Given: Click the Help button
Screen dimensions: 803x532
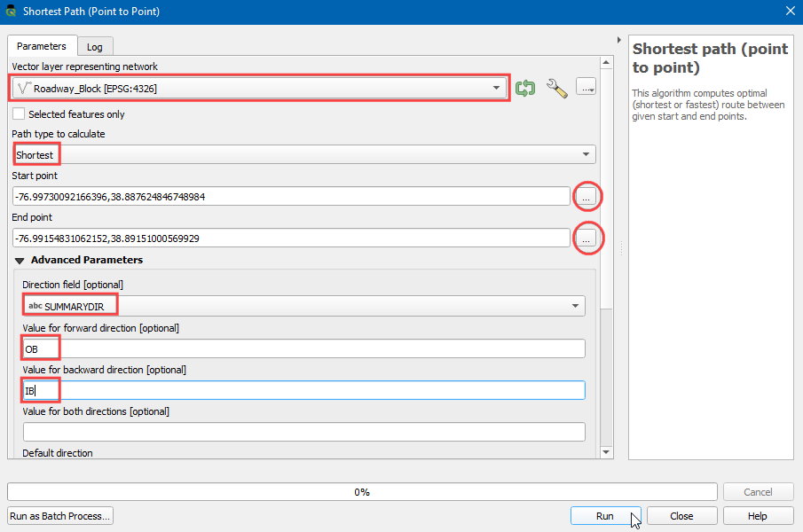Looking at the screenshot, I should tap(758, 516).
